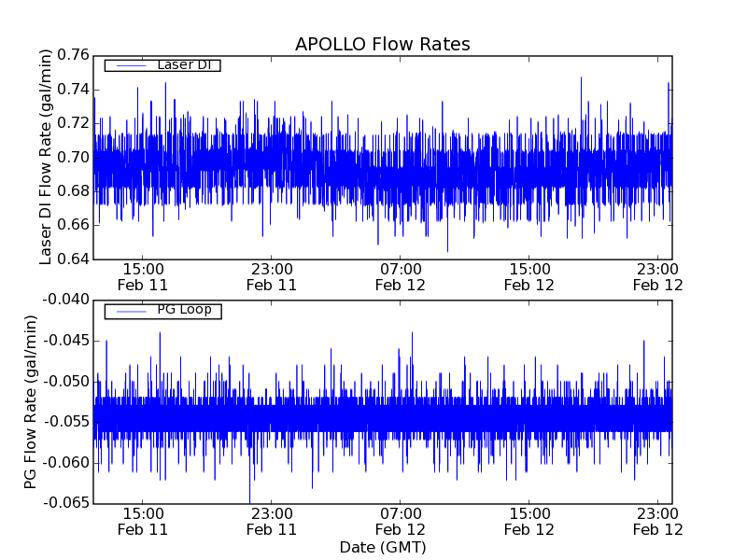The image size is (747, 560).
Task: Select the Laser DI legend entry
Action: [183, 65]
